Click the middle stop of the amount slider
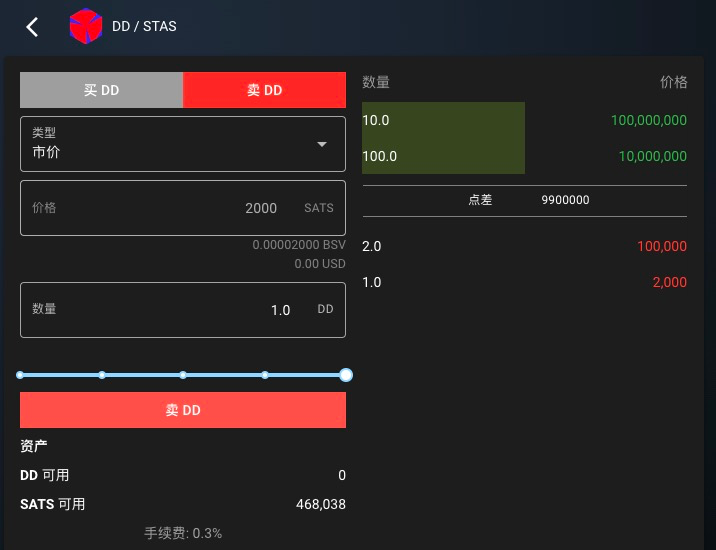The width and height of the screenshot is (716, 550). point(183,375)
